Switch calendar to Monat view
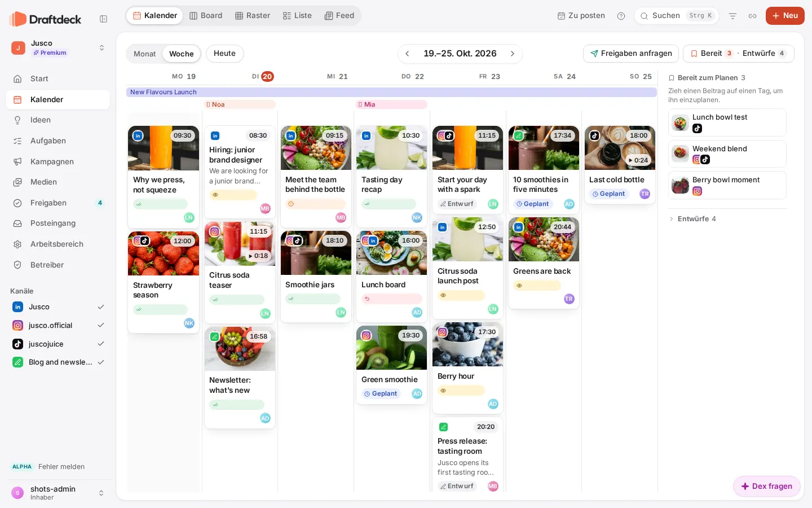 (144, 54)
